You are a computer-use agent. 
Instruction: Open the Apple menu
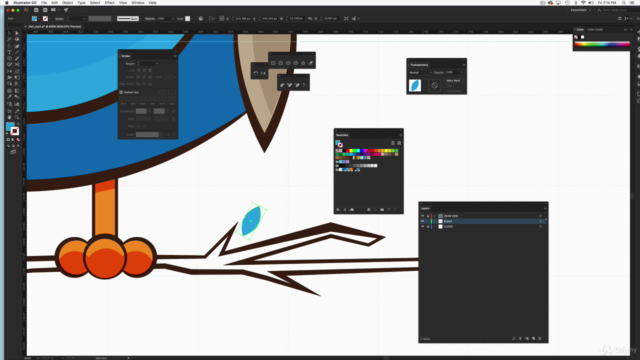(x=7, y=2)
